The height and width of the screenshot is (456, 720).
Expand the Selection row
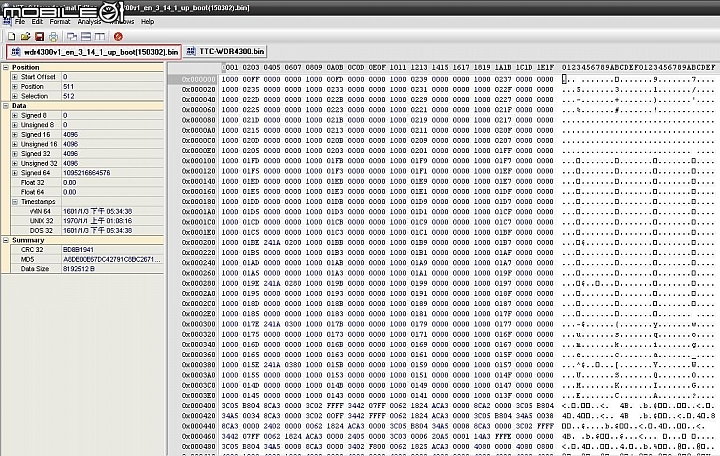pyautogui.click(x=15, y=96)
